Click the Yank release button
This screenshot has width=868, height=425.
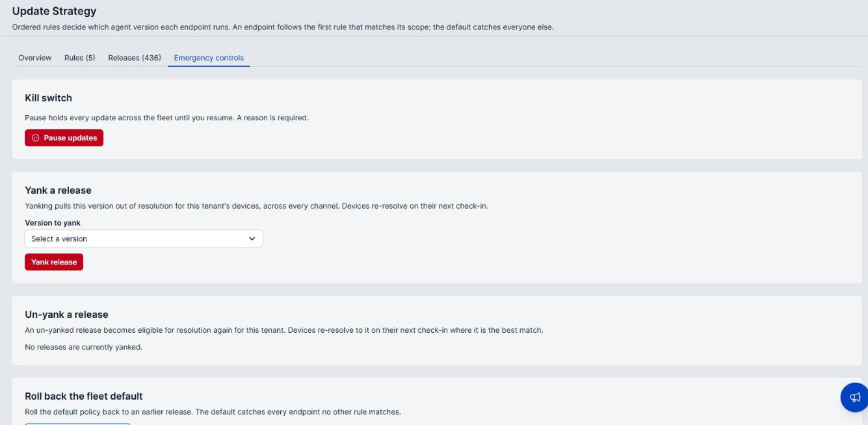tap(54, 262)
